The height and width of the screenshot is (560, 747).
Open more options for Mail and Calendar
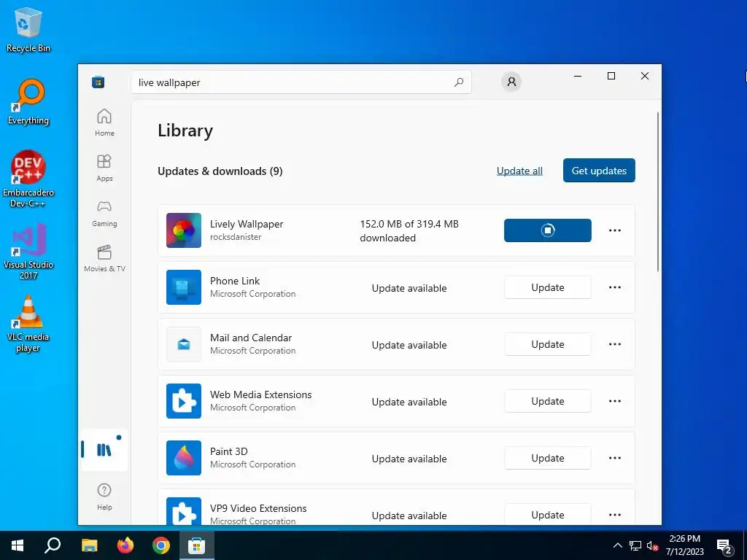[614, 344]
